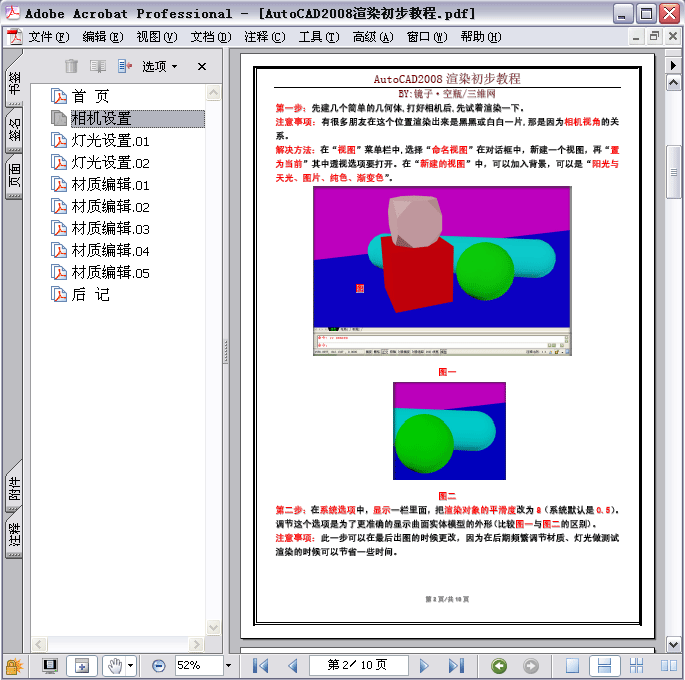The image size is (685, 680).
Task: Open the 窗口(W) menu
Action: coord(427,37)
